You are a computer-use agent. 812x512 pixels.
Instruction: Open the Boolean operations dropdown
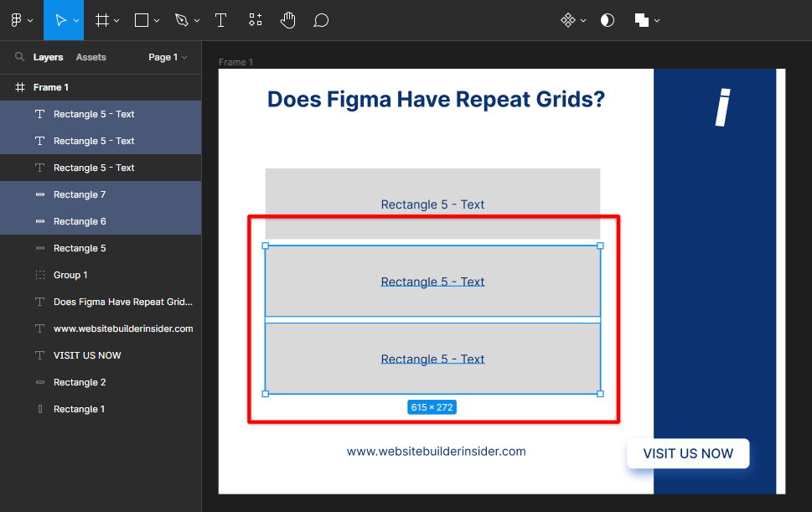(658, 20)
